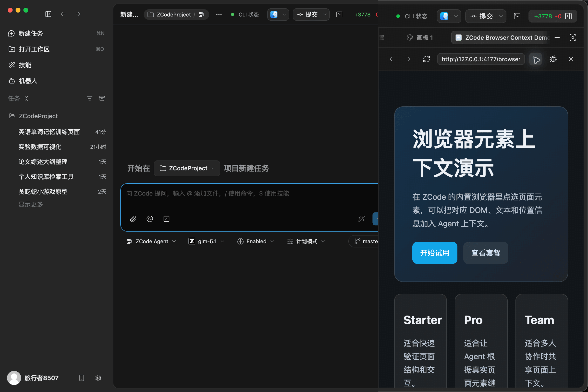The image size is (588, 392).
Task: Open the ZCode Agent dropdown
Action: point(151,241)
